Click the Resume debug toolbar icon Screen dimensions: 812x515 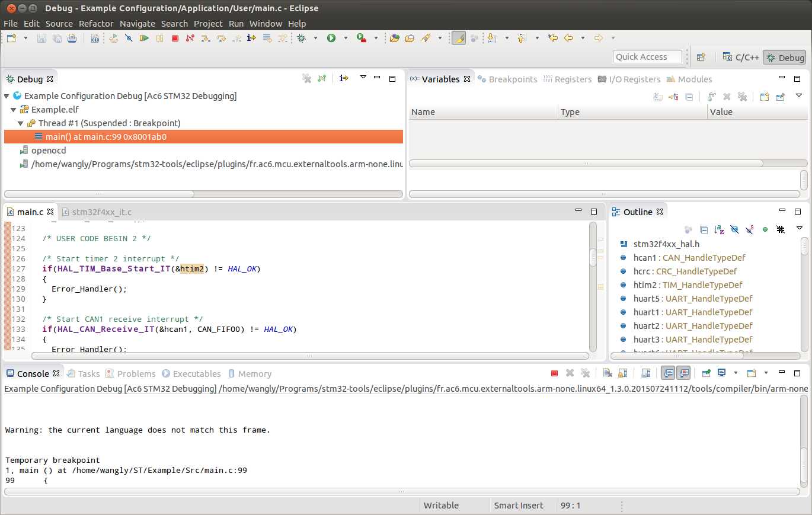144,39
